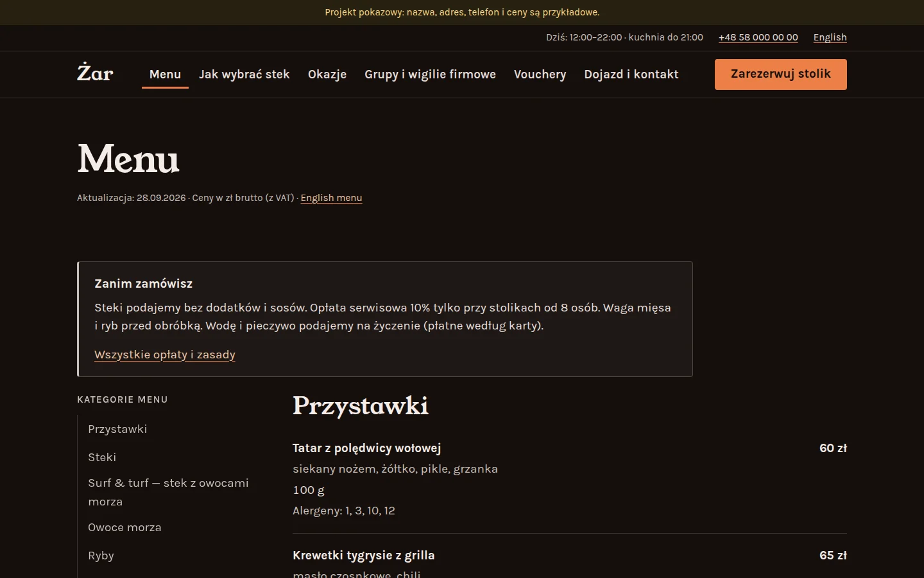Click the Aktualizacja: 28.09.2026 text
This screenshot has width=924, height=578.
[132, 198]
